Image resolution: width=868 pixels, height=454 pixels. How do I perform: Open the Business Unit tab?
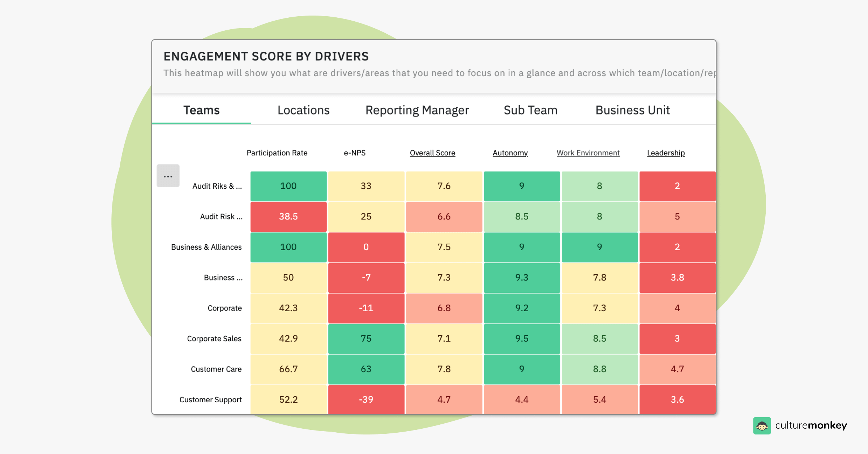(x=632, y=110)
